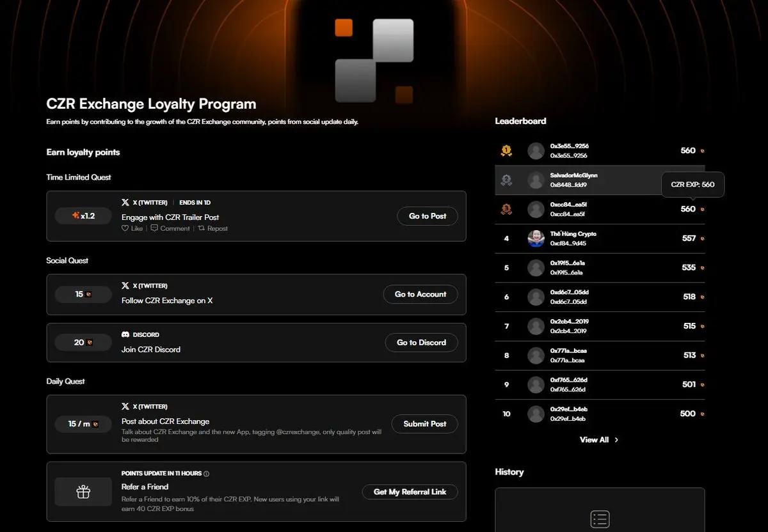Click X logo in Follow CZR Exchange quest

coord(125,286)
